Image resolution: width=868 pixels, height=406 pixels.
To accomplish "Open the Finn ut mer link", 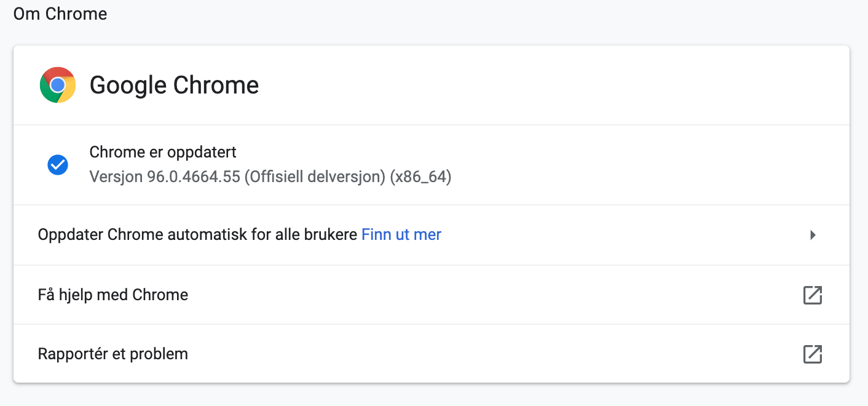I will (x=401, y=234).
